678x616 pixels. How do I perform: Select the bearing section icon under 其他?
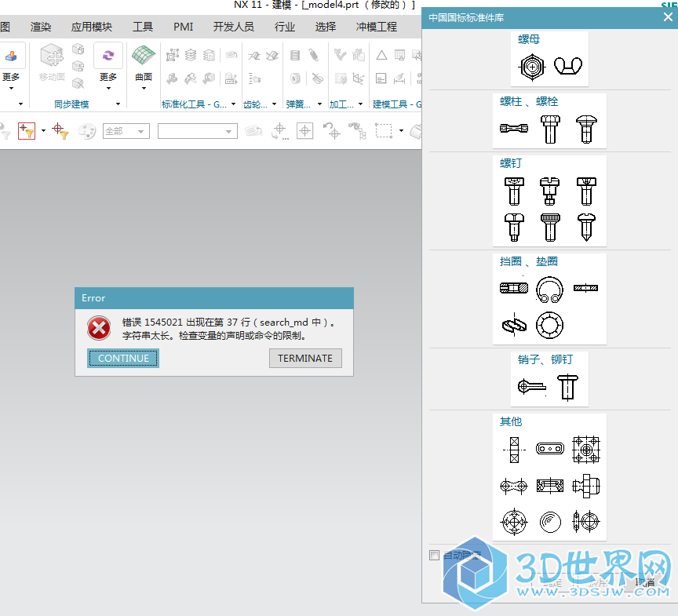point(514,450)
